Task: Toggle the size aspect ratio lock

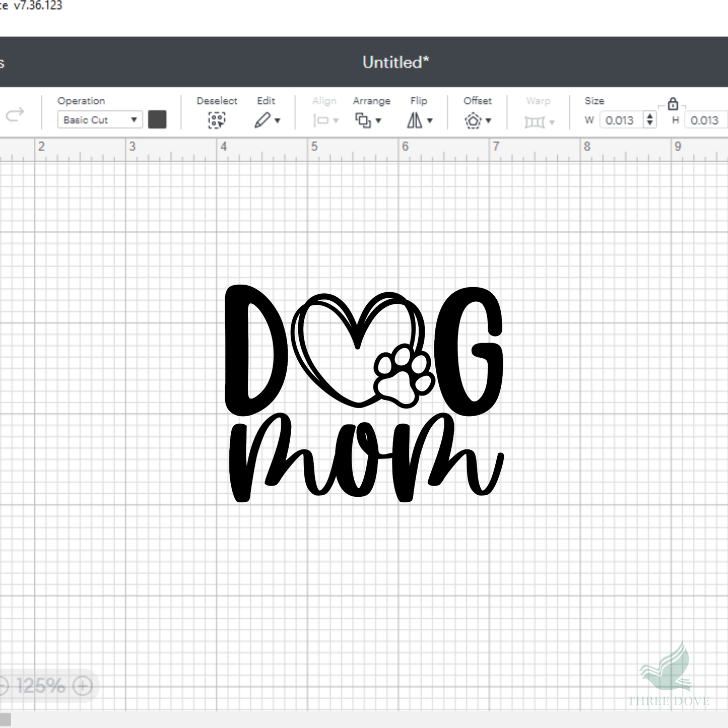Action: point(673,104)
